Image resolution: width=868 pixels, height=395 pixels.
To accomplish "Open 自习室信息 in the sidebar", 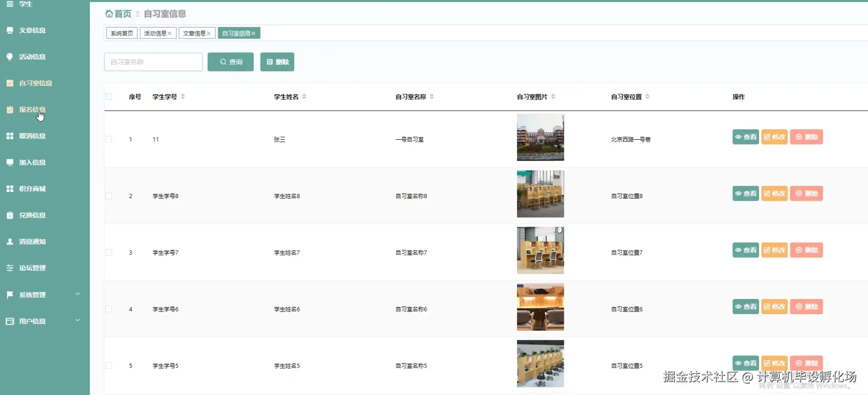I will click(35, 83).
